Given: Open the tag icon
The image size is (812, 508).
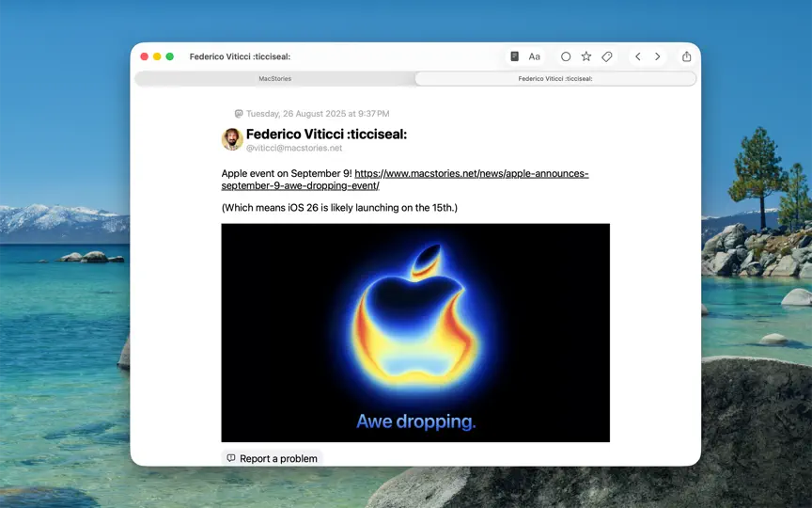Looking at the screenshot, I should click(x=606, y=56).
